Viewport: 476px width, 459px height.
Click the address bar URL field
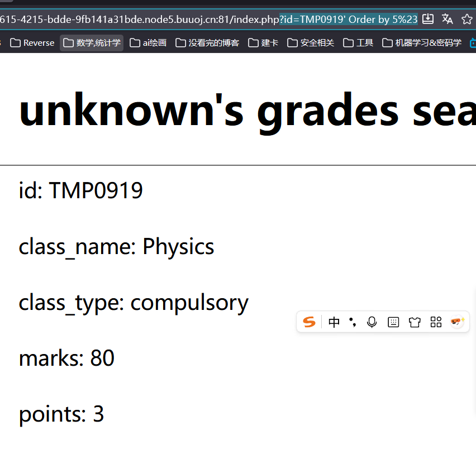click(209, 20)
